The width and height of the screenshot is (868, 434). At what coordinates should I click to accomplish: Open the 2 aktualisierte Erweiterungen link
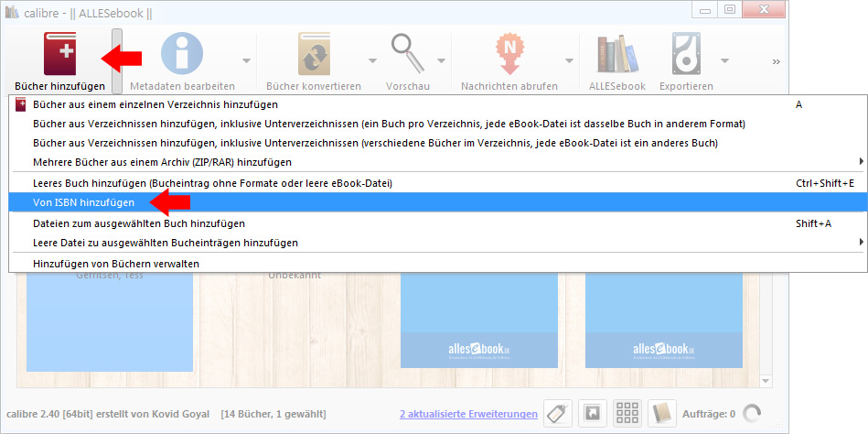click(x=468, y=414)
